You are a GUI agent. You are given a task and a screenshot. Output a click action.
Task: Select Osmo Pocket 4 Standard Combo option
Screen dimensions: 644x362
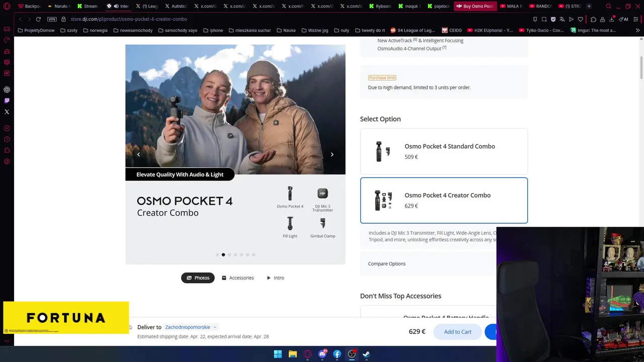pos(444,151)
